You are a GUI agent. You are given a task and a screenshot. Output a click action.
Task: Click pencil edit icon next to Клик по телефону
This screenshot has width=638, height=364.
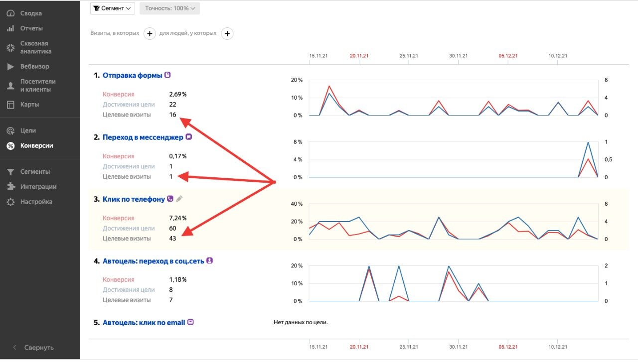tap(179, 199)
